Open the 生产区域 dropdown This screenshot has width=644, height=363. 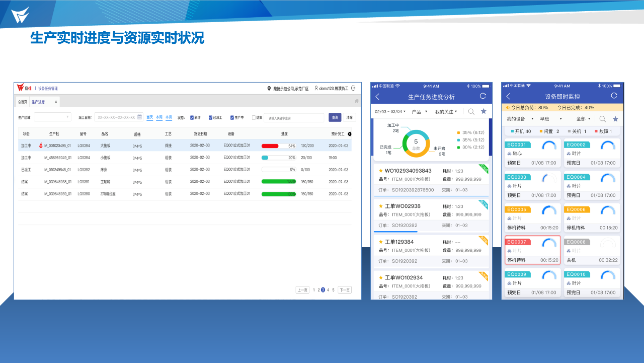(52, 117)
